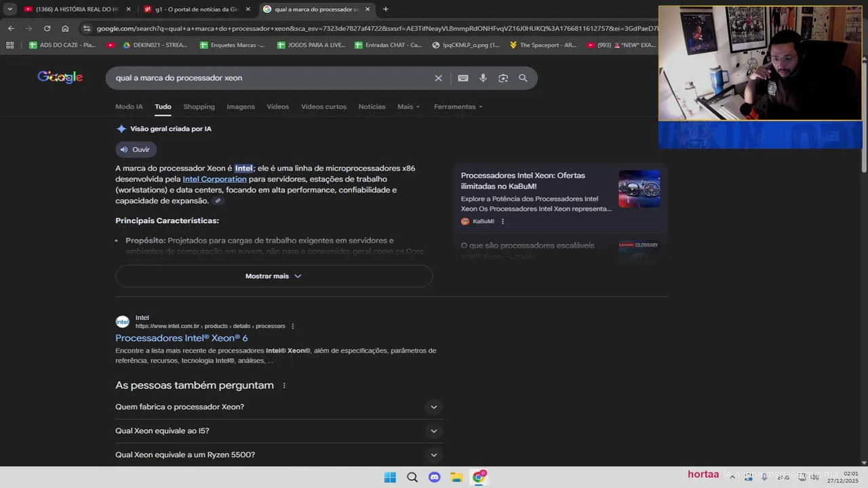Viewport: 868px width, 488px height.
Task: Close the active Google search tab
Action: point(368,9)
